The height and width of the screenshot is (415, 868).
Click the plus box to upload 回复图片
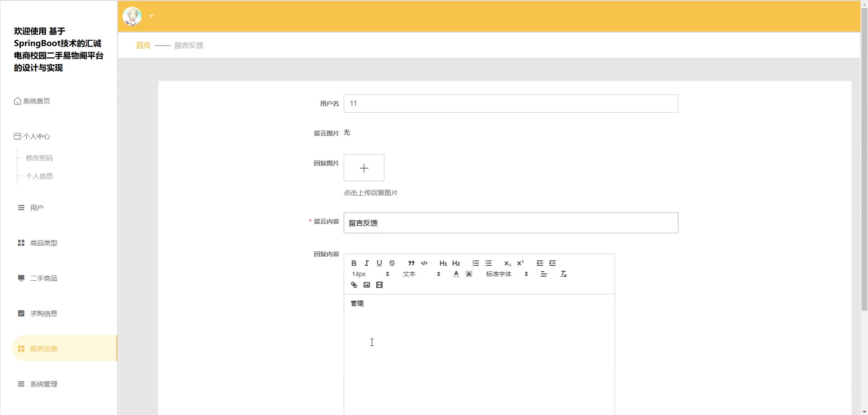pyautogui.click(x=364, y=168)
